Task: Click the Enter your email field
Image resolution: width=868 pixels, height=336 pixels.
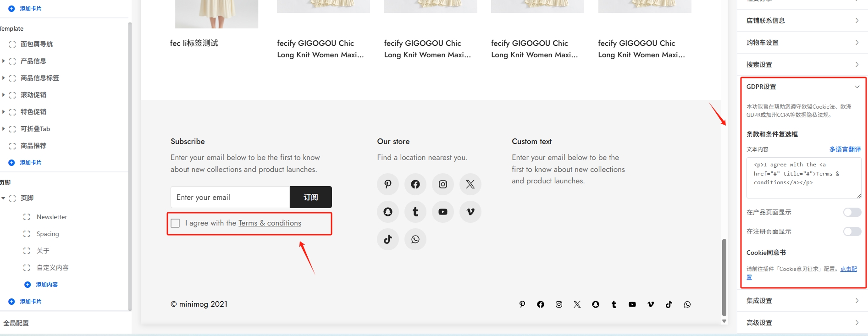Action: (230, 197)
